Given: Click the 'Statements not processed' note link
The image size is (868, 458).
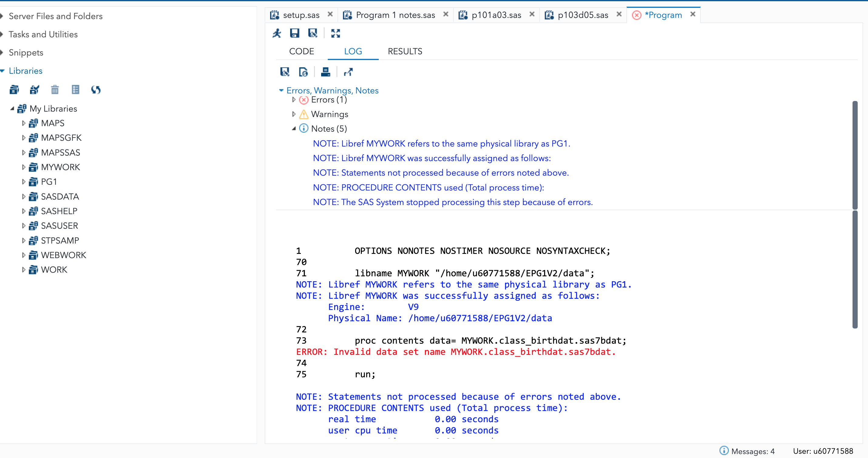Looking at the screenshot, I should [x=440, y=173].
